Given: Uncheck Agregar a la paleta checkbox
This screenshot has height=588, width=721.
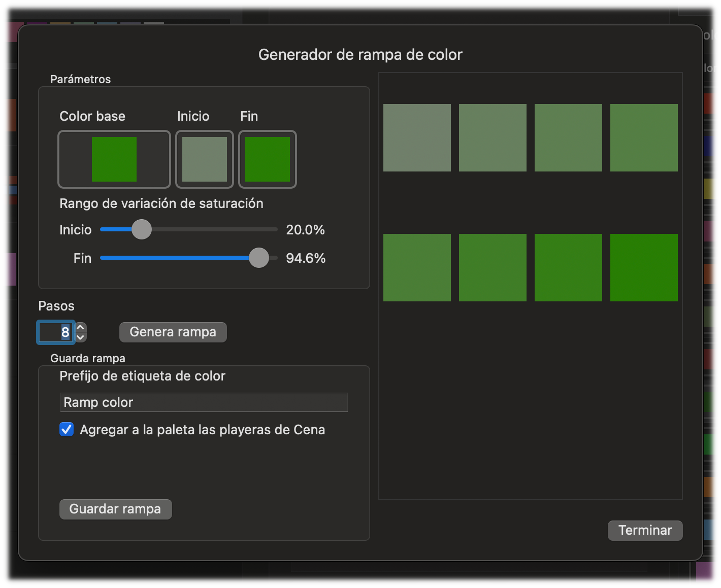Looking at the screenshot, I should pyautogui.click(x=67, y=430).
